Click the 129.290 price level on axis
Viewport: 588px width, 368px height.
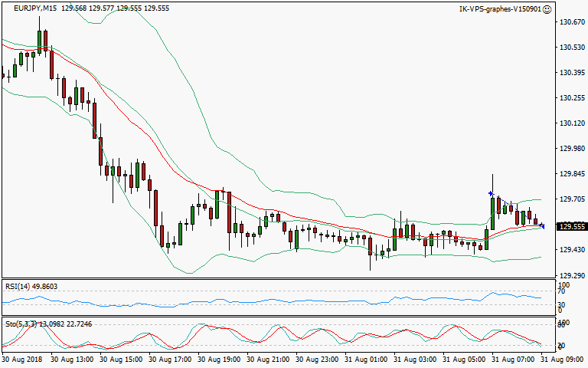567,274
